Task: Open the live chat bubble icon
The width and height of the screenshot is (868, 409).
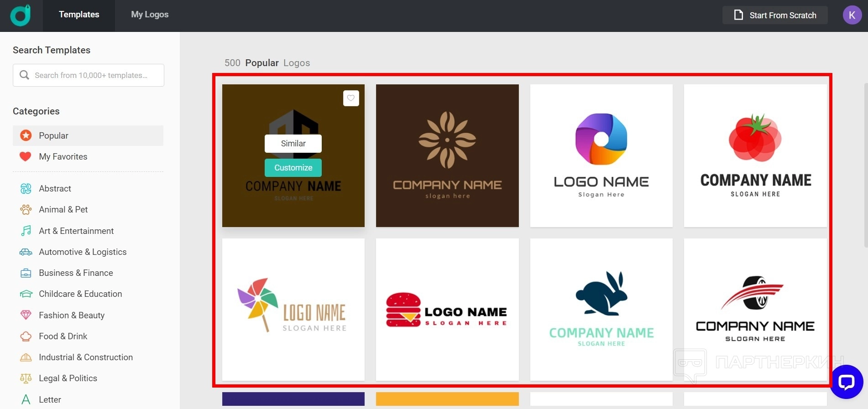Action: click(x=846, y=382)
